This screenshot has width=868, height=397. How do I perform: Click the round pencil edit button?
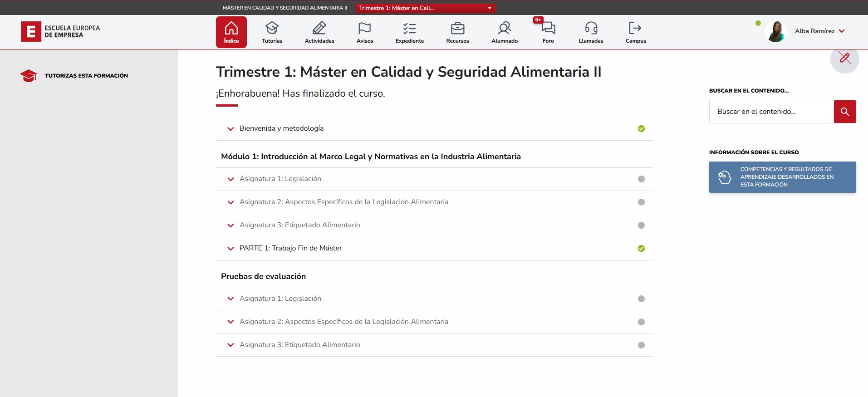(844, 59)
